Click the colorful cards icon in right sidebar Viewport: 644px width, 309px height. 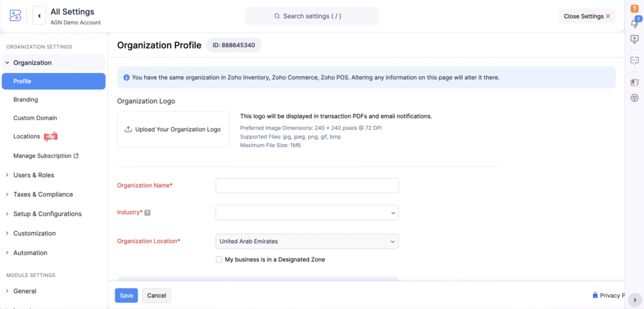click(x=635, y=82)
